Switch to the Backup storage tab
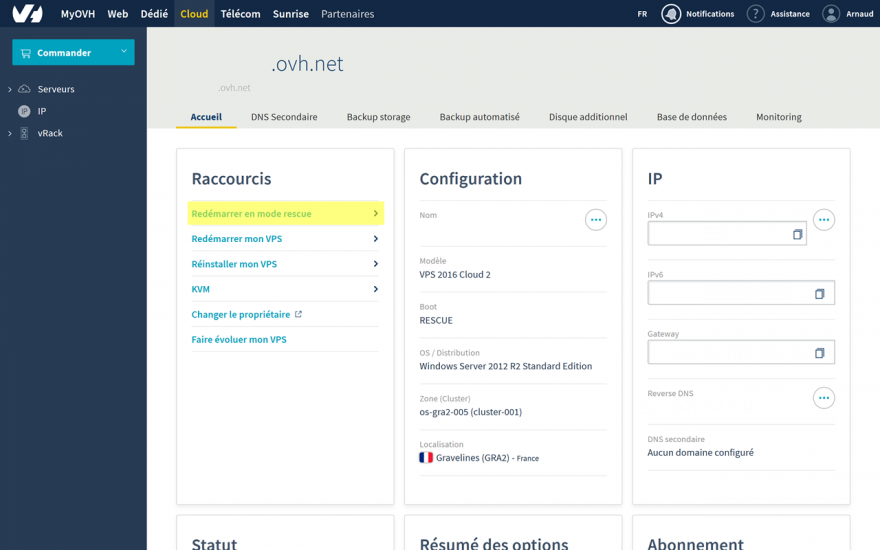The height and width of the screenshot is (550, 880). click(x=378, y=117)
